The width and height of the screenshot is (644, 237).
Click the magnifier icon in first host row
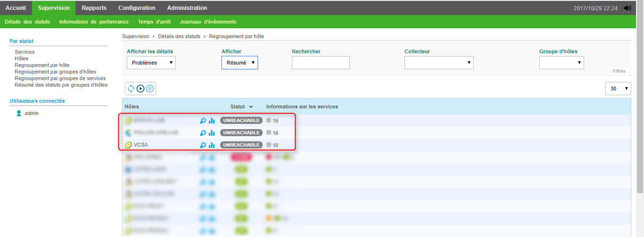tap(203, 121)
